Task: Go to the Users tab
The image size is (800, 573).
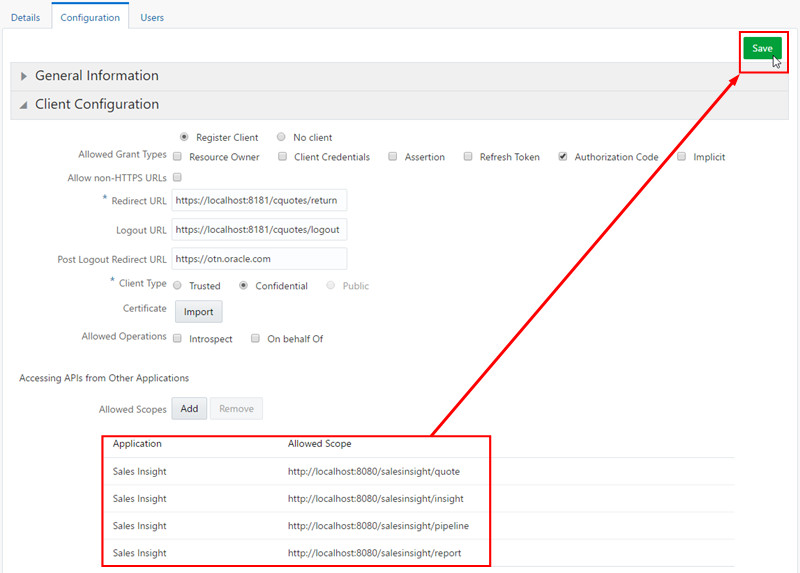Action: click(152, 17)
